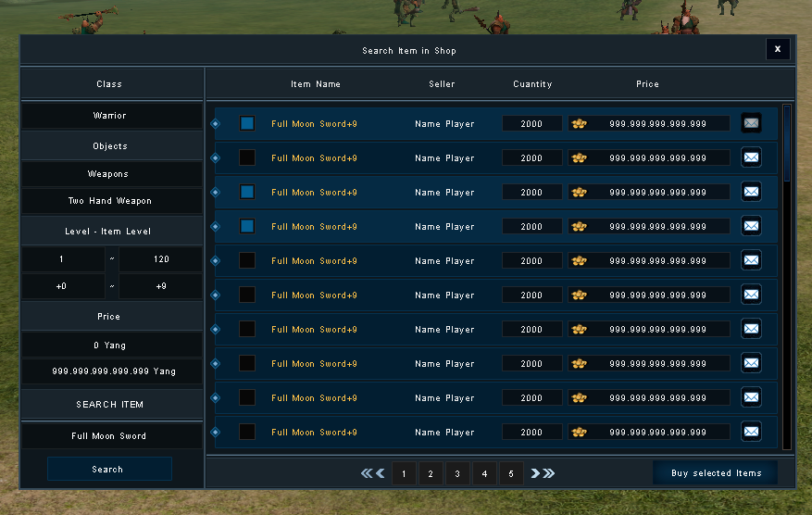
Task: Open the Two Hand Weapon subtype selector
Action: [112, 201]
